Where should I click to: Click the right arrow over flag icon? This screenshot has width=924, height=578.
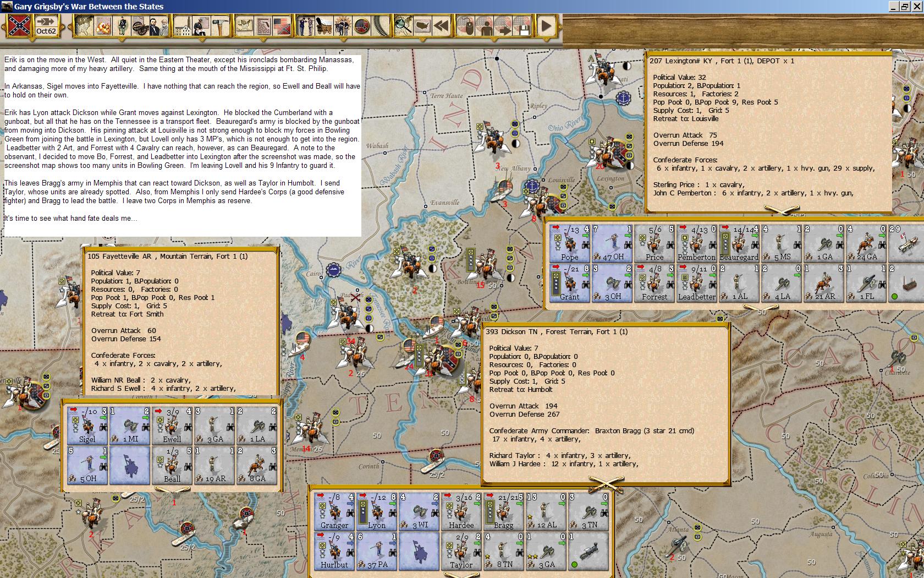click(503, 25)
